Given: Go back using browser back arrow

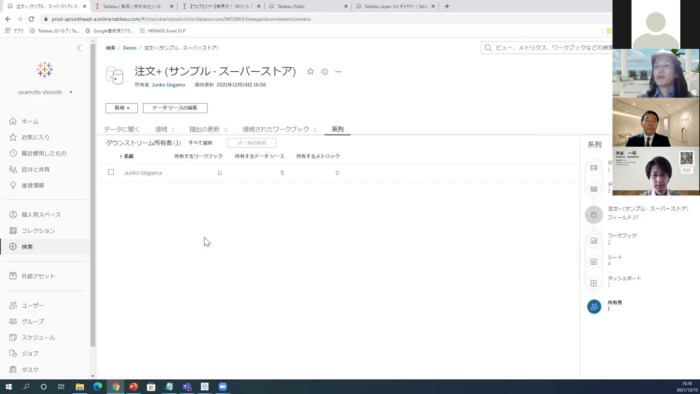Looking at the screenshot, I should coord(8,19).
